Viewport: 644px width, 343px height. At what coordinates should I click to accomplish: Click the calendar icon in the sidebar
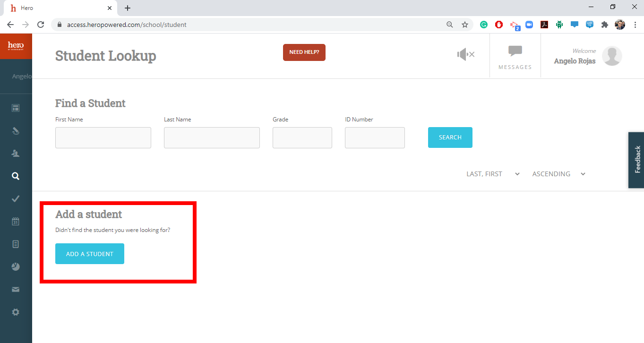tap(16, 222)
